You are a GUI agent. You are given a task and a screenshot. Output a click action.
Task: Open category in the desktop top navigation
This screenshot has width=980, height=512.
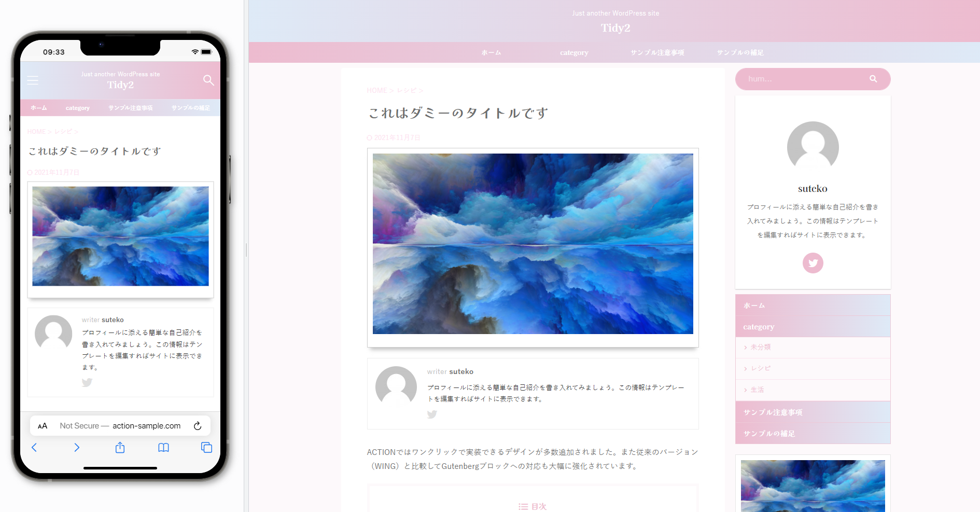pyautogui.click(x=574, y=52)
